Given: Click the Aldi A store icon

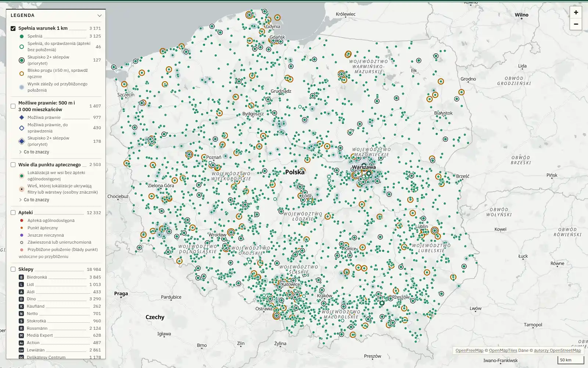Looking at the screenshot, I should [x=21, y=292].
